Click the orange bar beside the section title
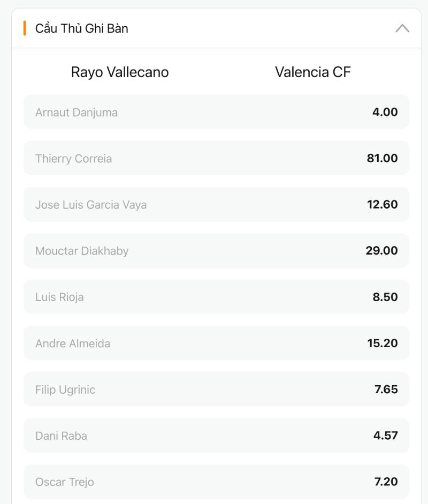The image size is (428, 504). (25, 28)
